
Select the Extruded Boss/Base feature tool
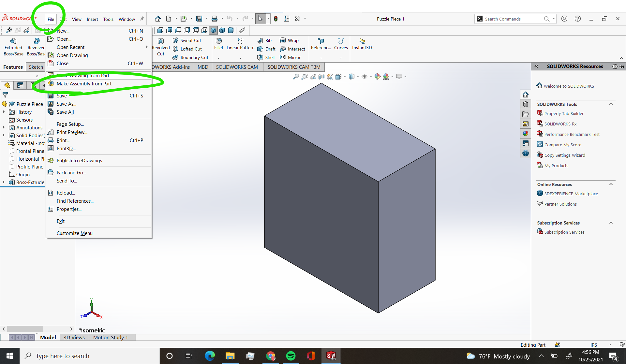(x=13, y=46)
